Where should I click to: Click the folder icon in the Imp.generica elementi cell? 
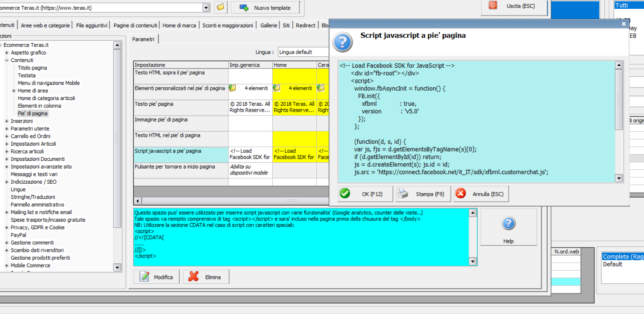(232, 88)
